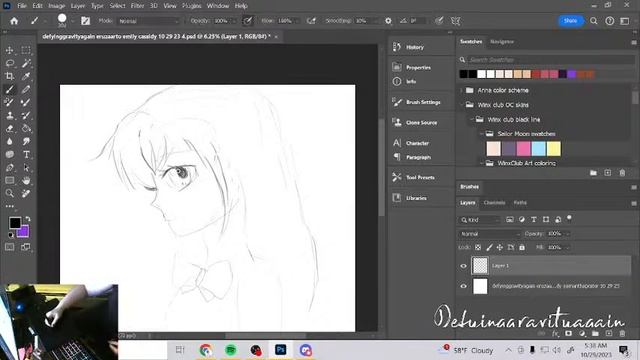Select the Brush tool in toolbox
Screen dimensions: 640x360
click(x=9, y=89)
